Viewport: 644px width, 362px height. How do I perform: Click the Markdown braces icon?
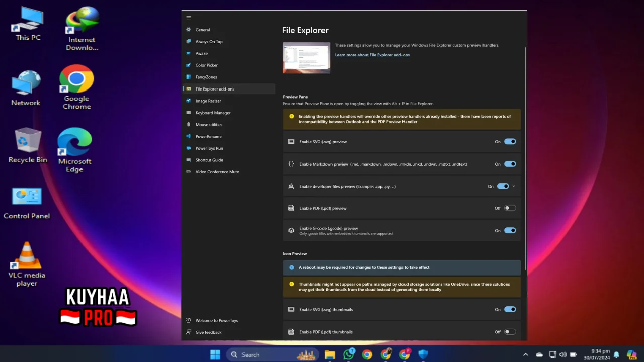tap(291, 164)
